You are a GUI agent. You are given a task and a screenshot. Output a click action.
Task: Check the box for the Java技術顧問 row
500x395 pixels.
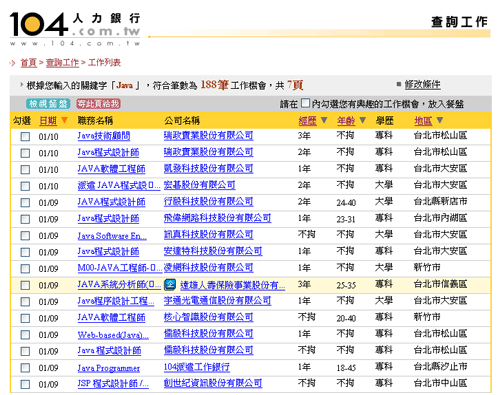click(25, 137)
